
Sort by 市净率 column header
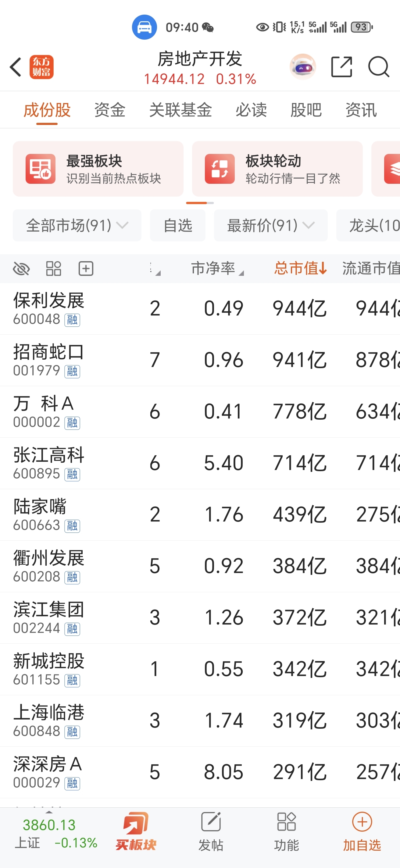click(x=217, y=269)
